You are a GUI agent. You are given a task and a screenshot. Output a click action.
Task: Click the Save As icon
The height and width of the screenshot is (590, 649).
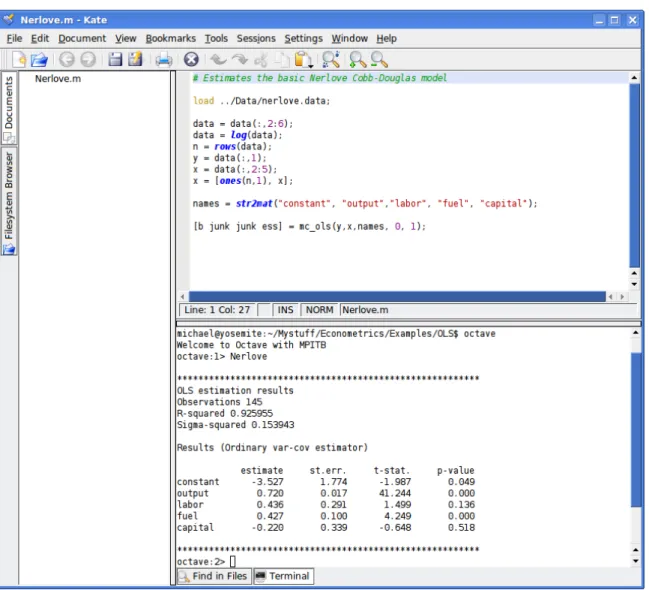tap(135, 60)
